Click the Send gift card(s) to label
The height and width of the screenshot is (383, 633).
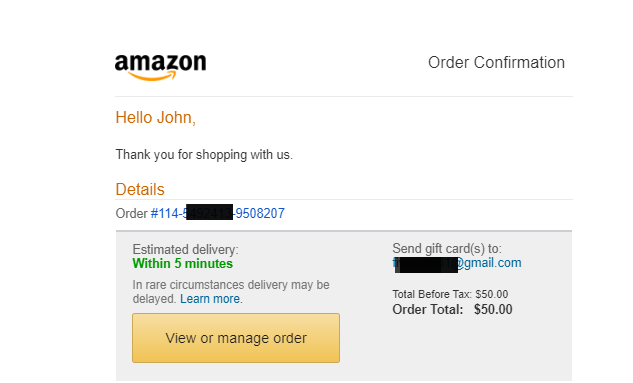tap(447, 248)
